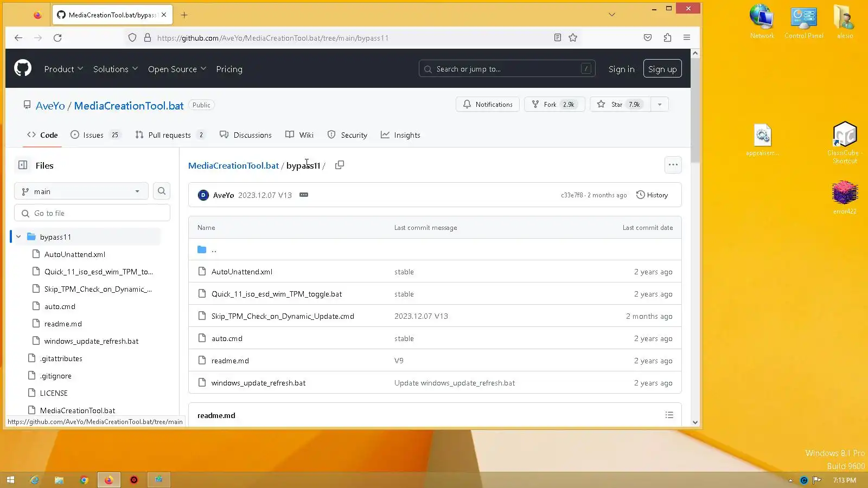
Task: Open readme outline list icon
Action: pyautogui.click(x=669, y=415)
